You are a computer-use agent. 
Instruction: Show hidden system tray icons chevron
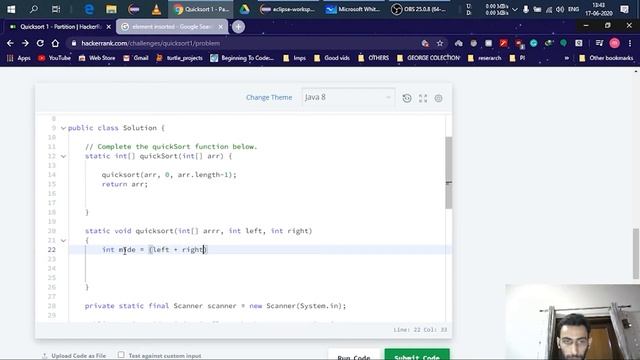(x=515, y=9)
